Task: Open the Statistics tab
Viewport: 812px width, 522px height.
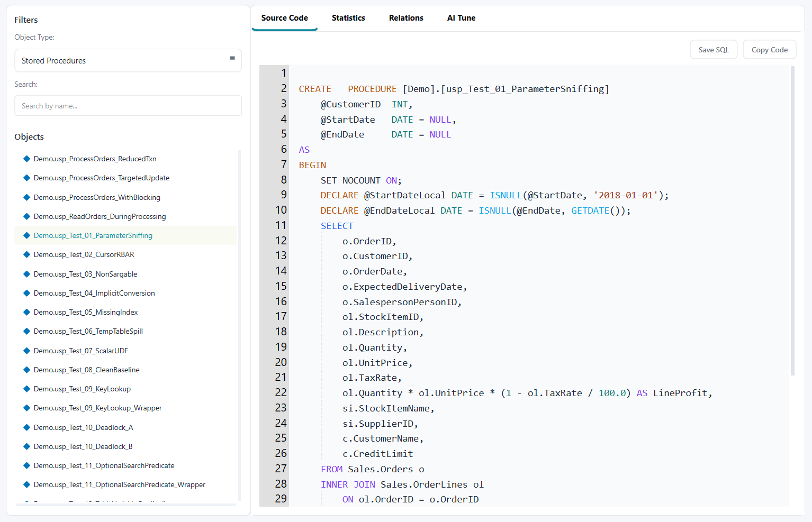Action: click(x=348, y=18)
